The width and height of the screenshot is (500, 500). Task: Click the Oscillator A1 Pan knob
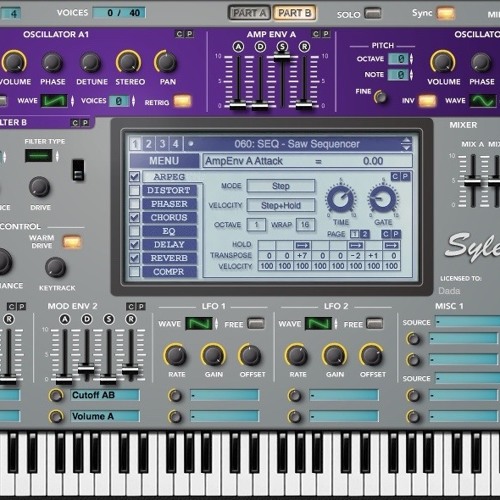[166, 62]
